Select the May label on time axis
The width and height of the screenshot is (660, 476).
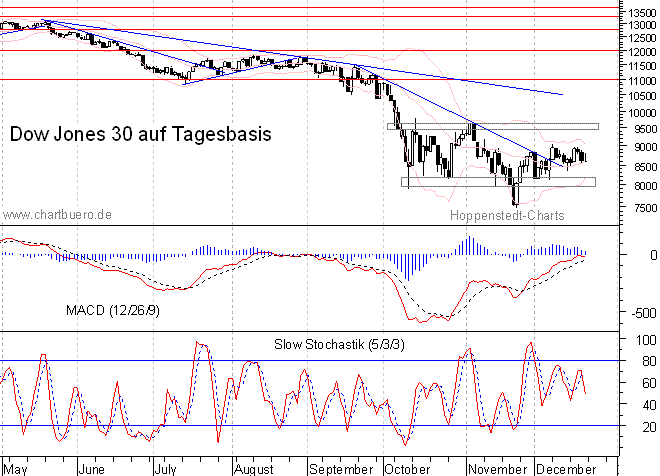click(x=16, y=467)
